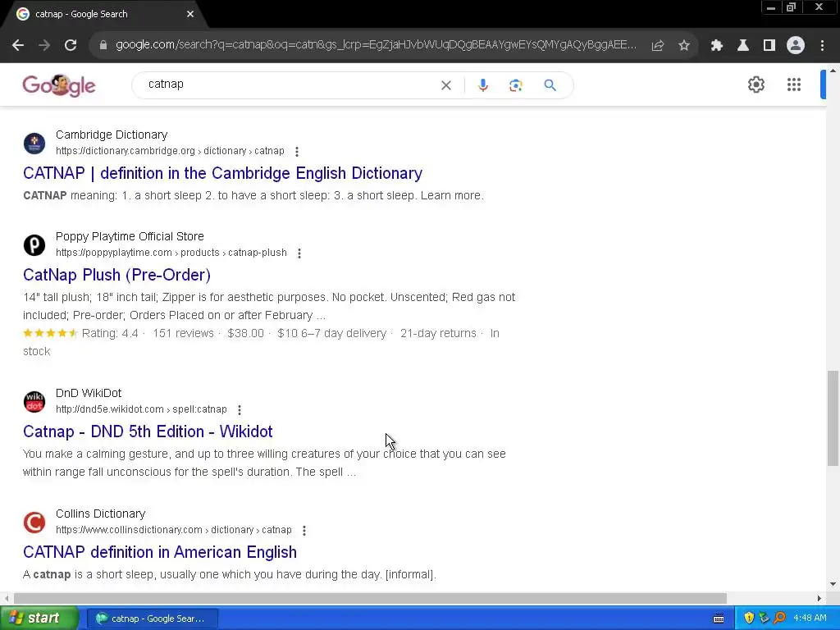Click the tray magnifier icon
This screenshot has width=840, height=630.
click(x=779, y=619)
